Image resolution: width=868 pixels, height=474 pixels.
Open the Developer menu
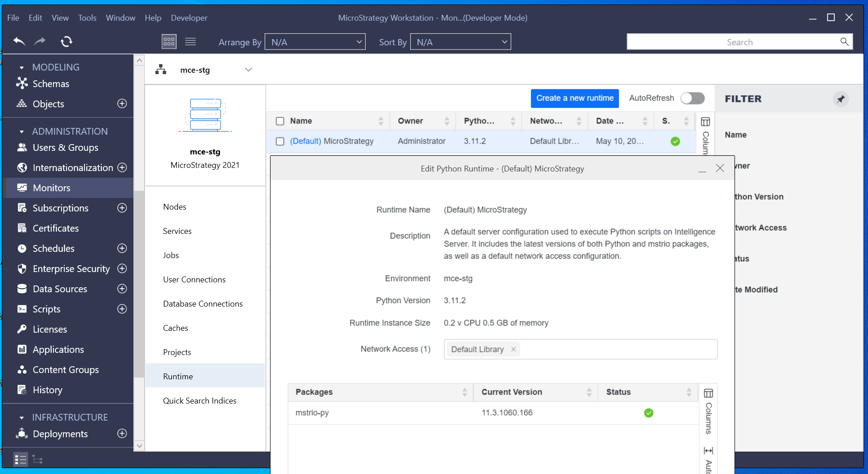[189, 18]
